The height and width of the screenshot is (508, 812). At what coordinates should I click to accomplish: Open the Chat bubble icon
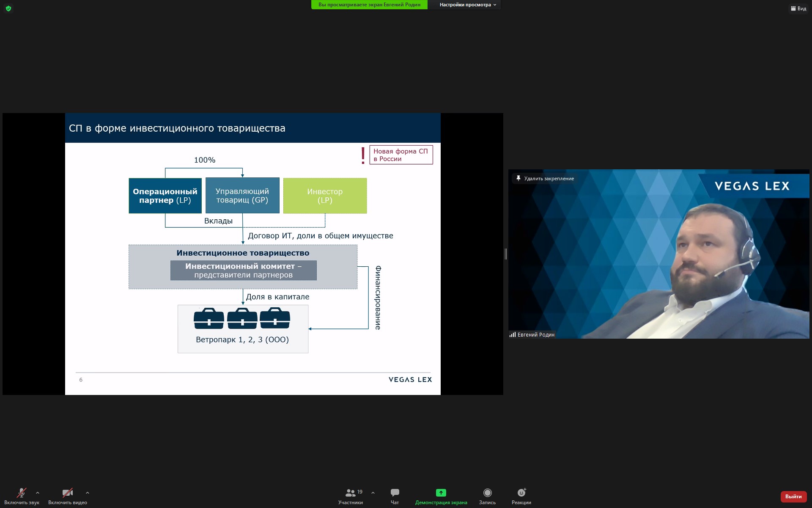pos(395,493)
